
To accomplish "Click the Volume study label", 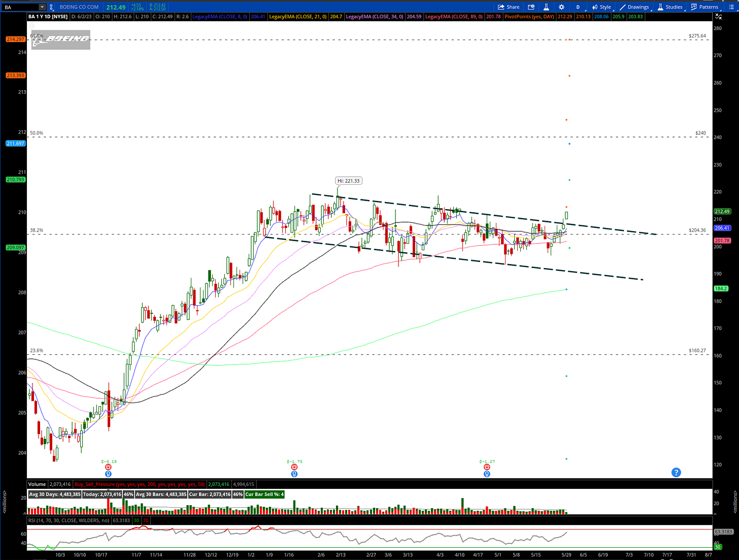I will click(37, 484).
